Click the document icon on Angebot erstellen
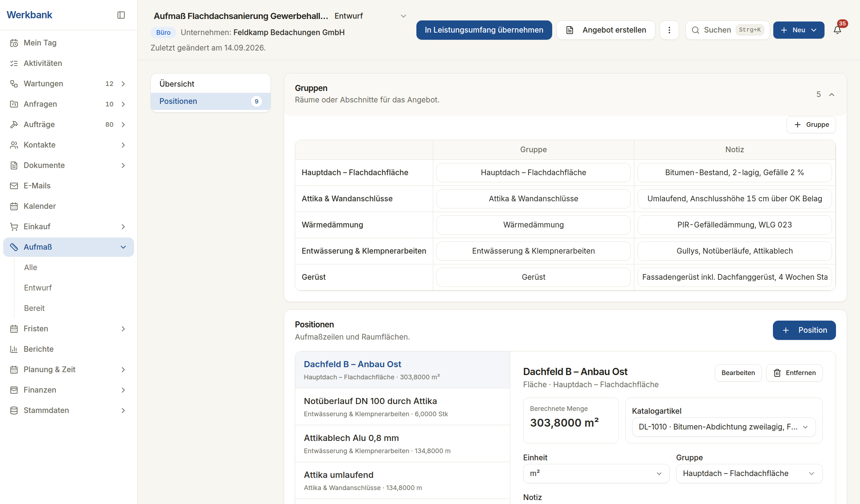Image resolution: width=860 pixels, height=504 pixels. pos(570,30)
